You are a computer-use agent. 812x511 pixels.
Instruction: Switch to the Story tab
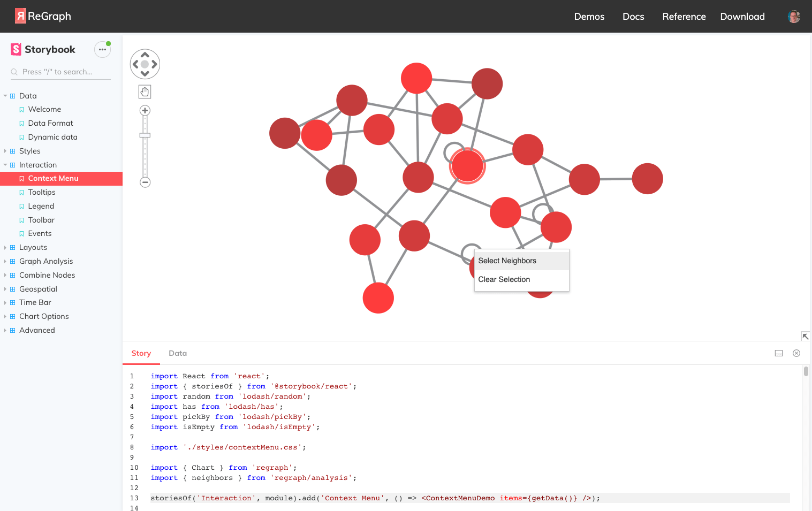pyautogui.click(x=141, y=353)
